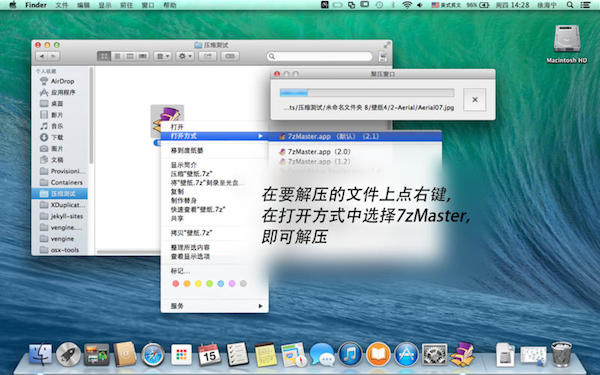The height and width of the screenshot is (375, 600).
Task: Apply blue tag color dot
Action: point(220,284)
